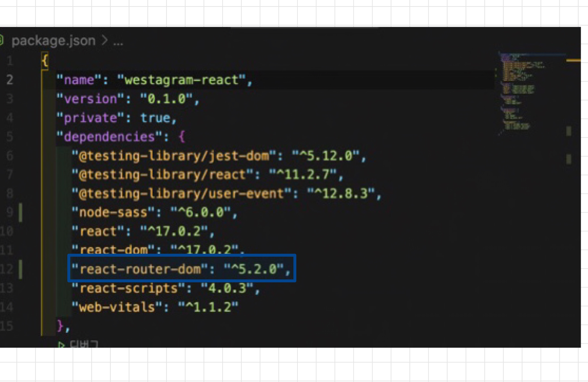Click the "react-scripts" dependency key
The image size is (588, 382).
pos(128,288)
